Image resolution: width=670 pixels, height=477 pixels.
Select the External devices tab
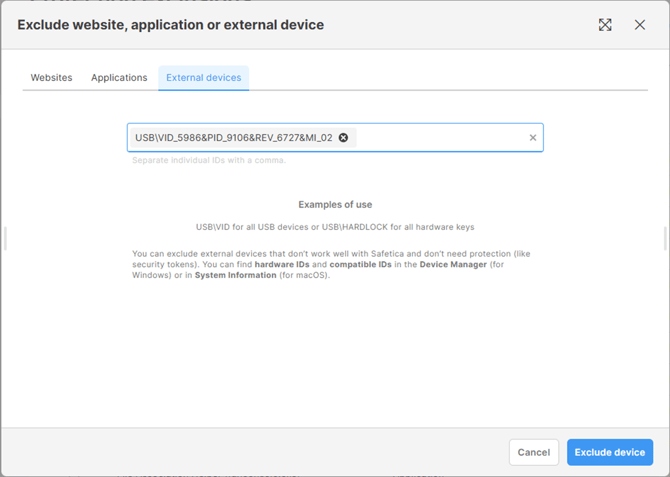(x=203, y=77)
